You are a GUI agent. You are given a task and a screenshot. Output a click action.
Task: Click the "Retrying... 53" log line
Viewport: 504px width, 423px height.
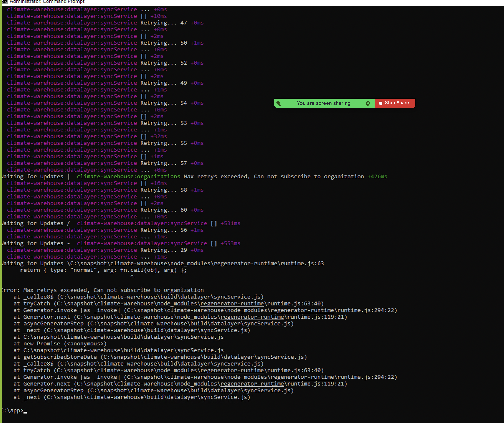[x=105, y=123]
